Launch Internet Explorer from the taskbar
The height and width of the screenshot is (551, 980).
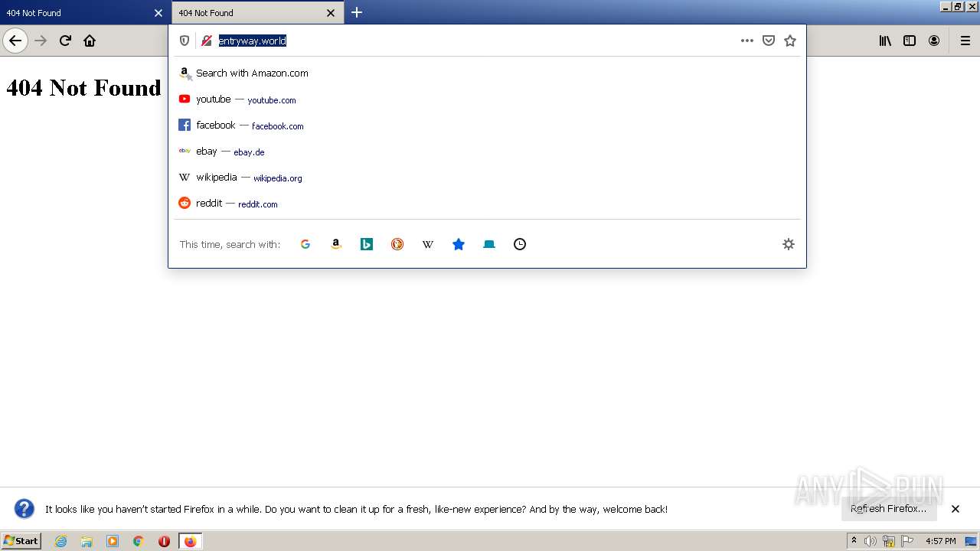[x=60, y=541]
